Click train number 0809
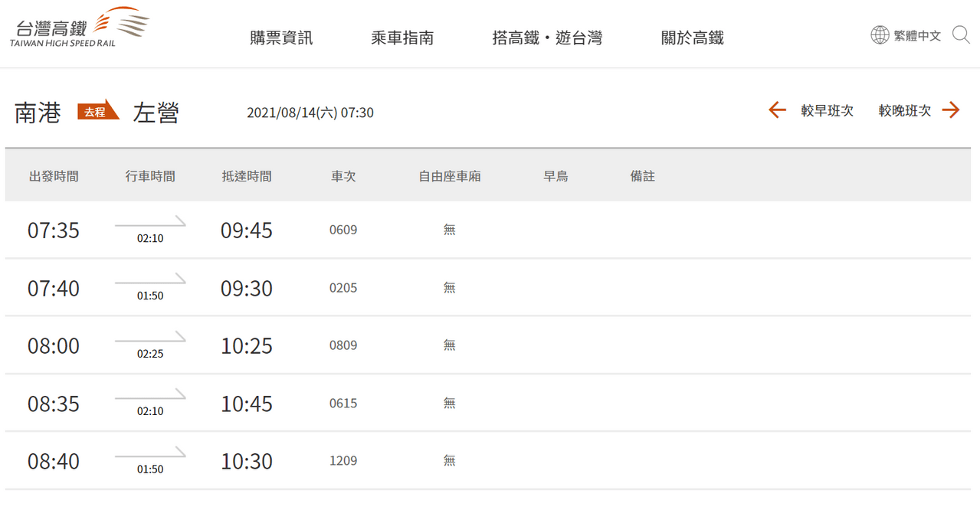This screenshot has height=510, width=980. 343,345
